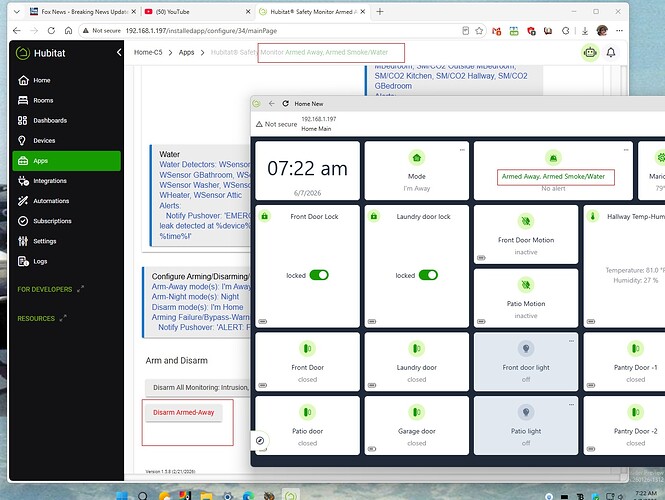The width and height of the screenshot is (665, 500).
Task: Click the Hubitat logo icon
Action: (22, 53)
